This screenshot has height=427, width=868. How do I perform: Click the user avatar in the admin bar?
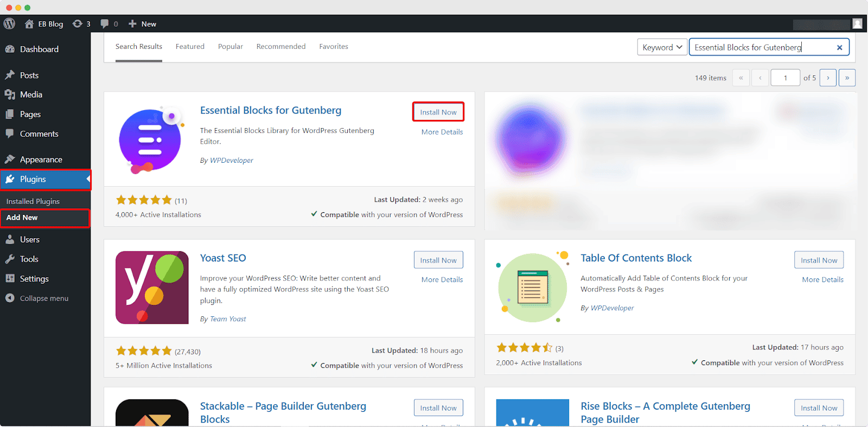[857, 24]
